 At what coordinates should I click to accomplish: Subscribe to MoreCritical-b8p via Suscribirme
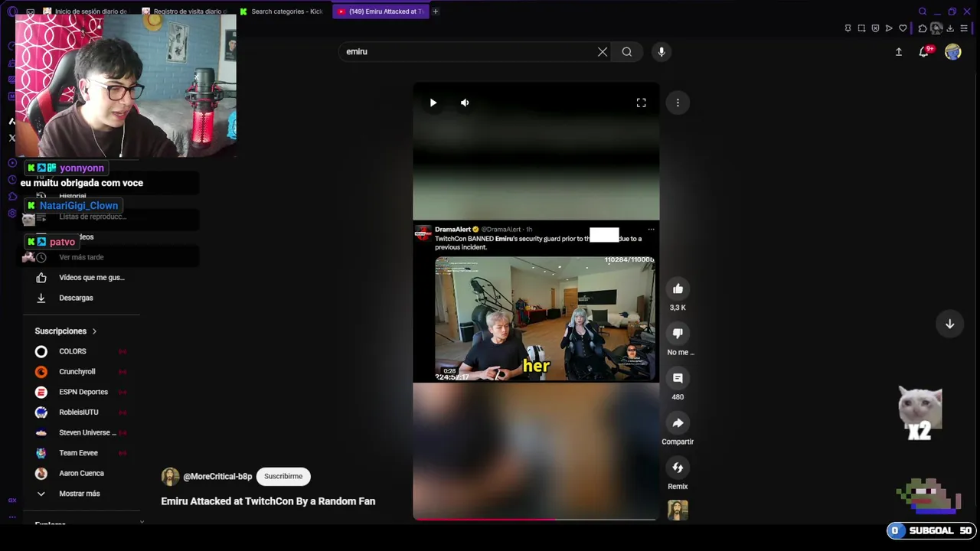(283, 476)
